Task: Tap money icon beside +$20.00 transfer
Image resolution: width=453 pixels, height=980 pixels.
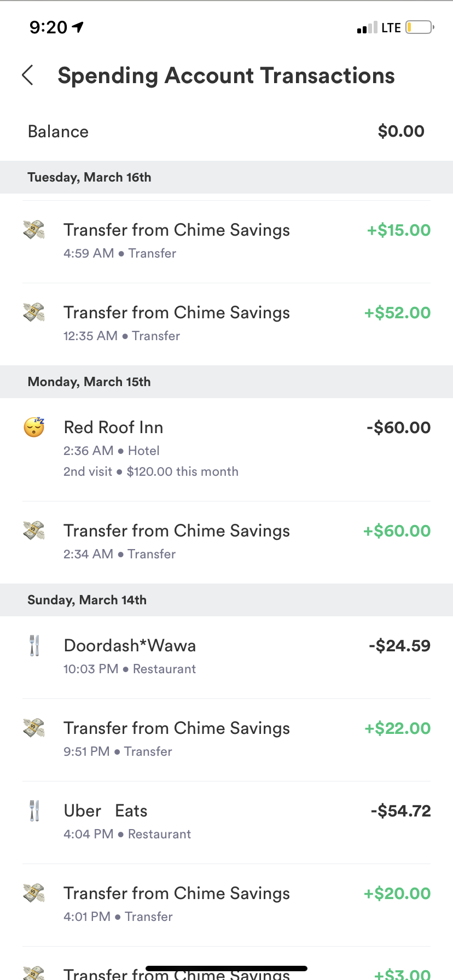Action: [x=34, y=893]
